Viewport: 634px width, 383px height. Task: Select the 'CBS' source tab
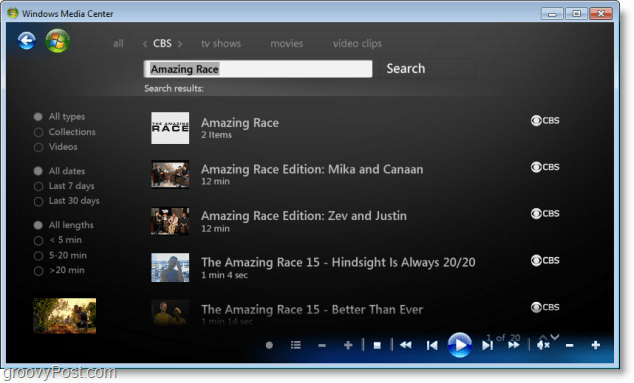coord(162,43)
